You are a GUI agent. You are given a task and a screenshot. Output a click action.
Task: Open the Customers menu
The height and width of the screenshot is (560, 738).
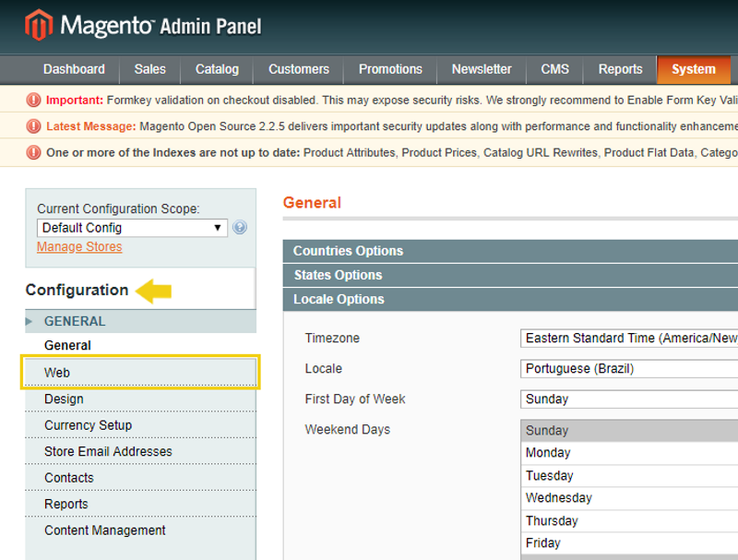click(x=299, y=69)
